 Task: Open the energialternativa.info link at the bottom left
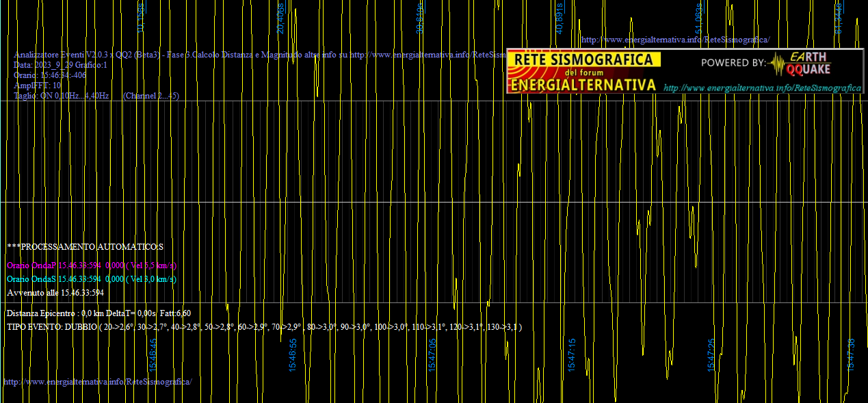[98, 381]
